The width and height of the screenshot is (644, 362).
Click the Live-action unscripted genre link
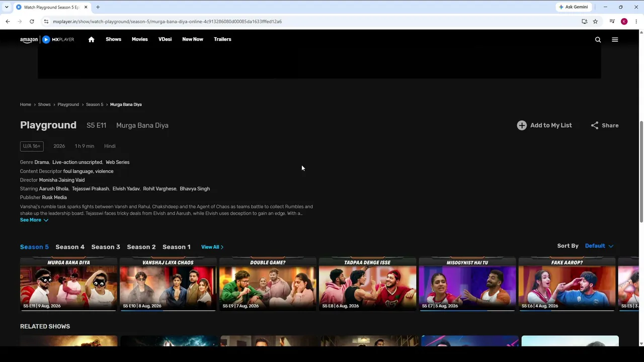[x=77, y=162]
